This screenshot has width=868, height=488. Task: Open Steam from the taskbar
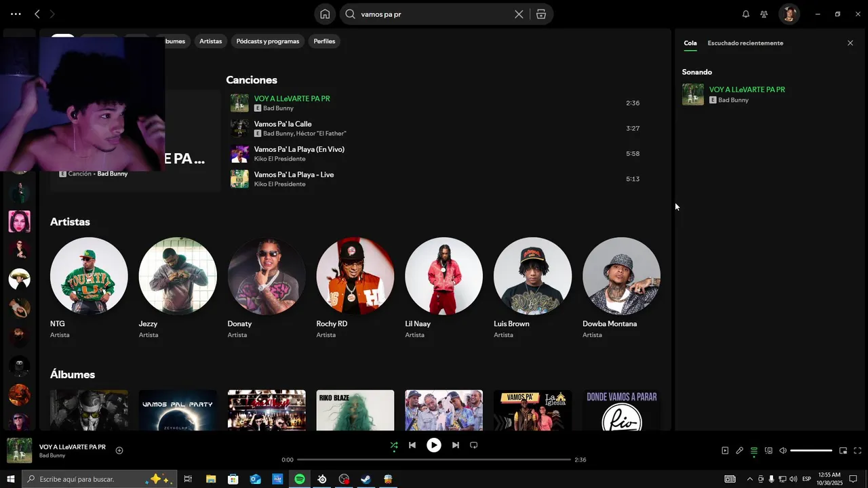pyautogui.click(x=366, y=479)
